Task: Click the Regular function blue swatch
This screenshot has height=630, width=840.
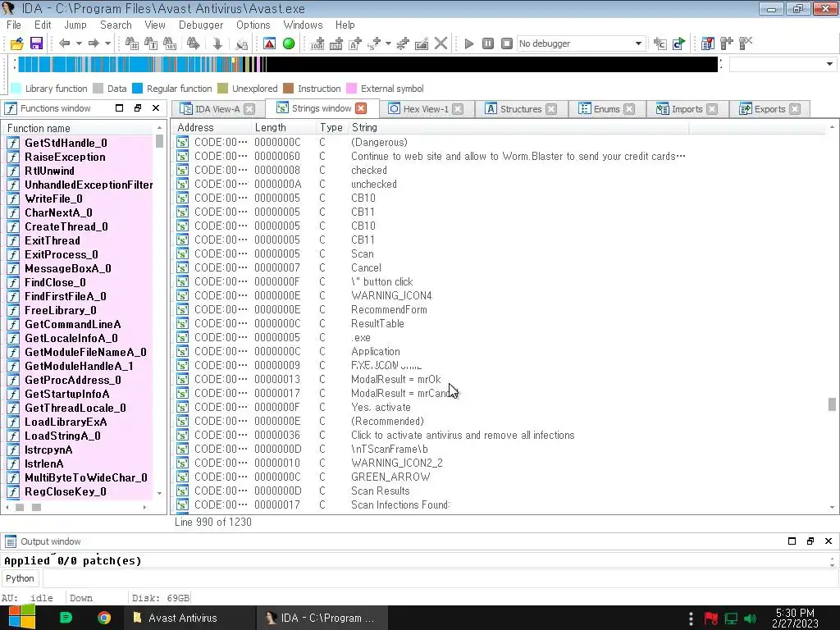Action: (138, 89)
